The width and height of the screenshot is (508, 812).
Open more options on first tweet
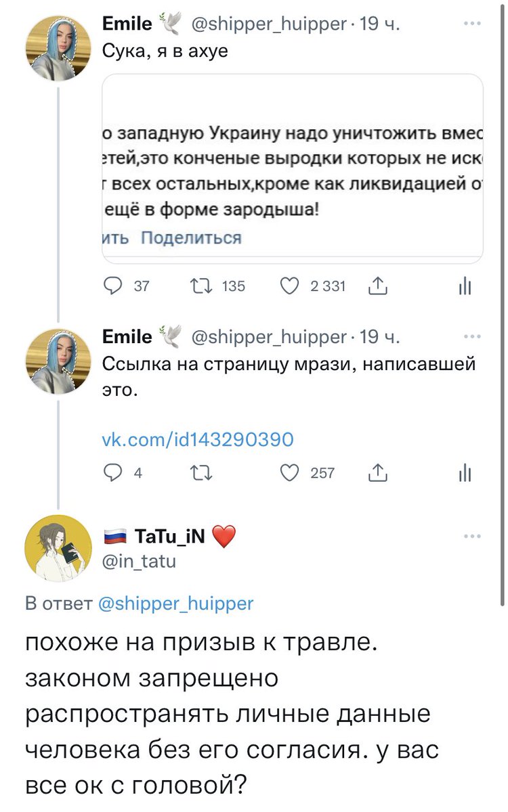tap(469, 25)
